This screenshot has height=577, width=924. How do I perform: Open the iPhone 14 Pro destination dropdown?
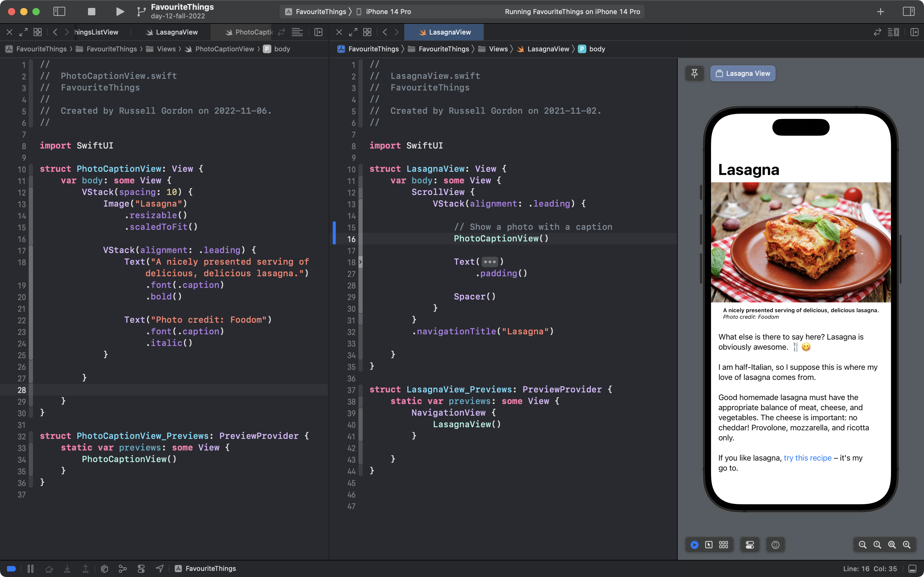click(x=388, y=11)
